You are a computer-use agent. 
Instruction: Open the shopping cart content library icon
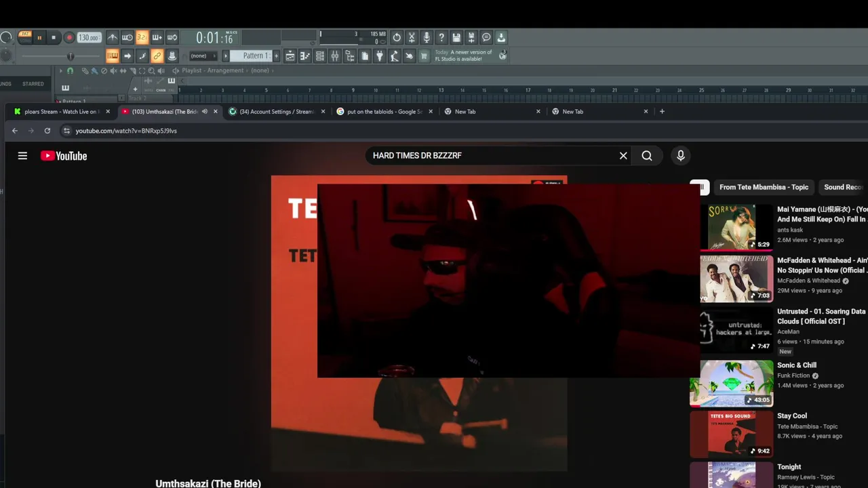(x=424, y=56)
